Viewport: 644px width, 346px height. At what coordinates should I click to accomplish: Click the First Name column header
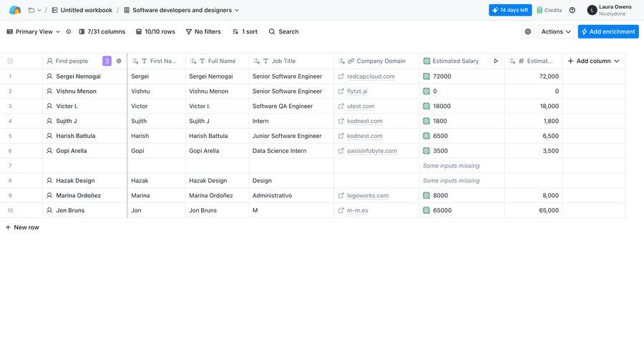pos(157,61)
